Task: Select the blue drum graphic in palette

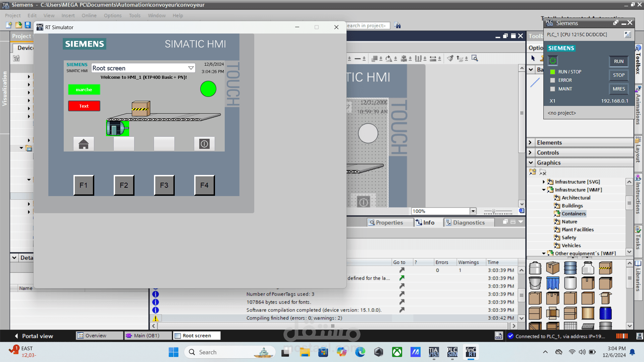Action: click(605, 313)
